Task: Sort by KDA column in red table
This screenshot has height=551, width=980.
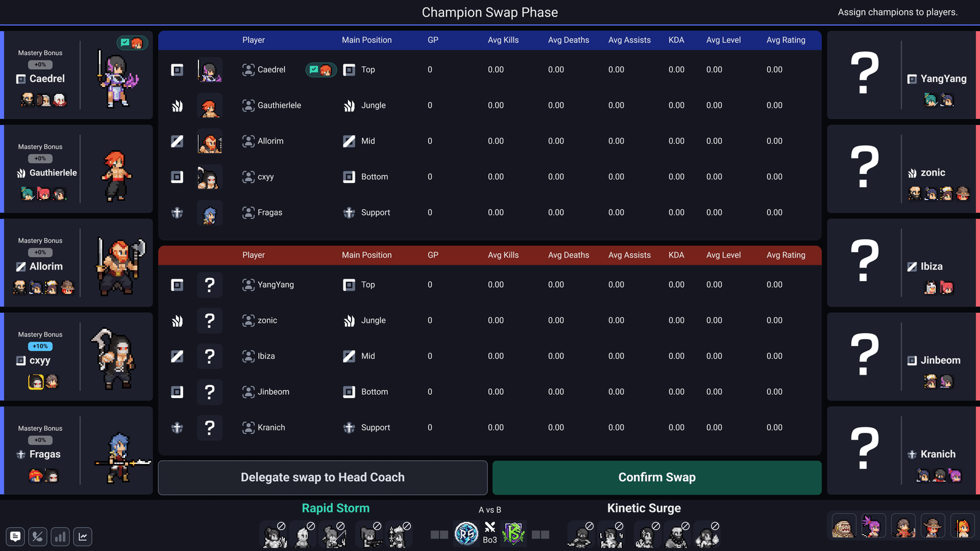Action: pos(676,255)
